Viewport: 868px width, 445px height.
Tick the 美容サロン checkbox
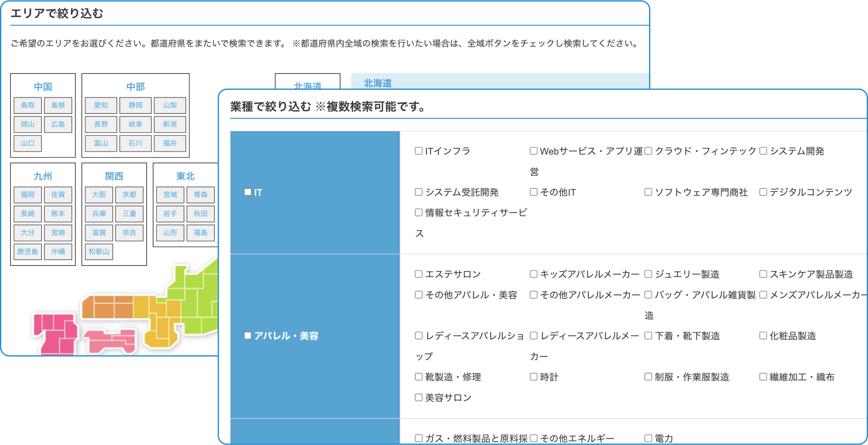(418, 397)
